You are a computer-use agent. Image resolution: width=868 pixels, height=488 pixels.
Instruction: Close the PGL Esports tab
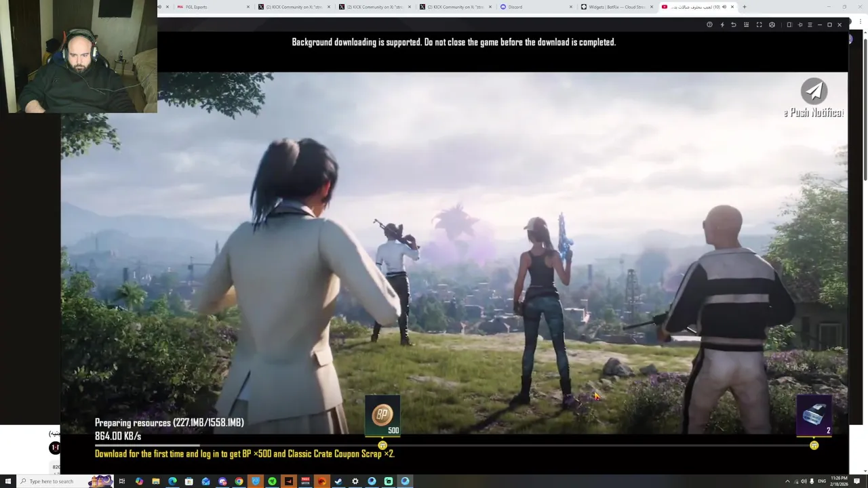coord(248,7)
